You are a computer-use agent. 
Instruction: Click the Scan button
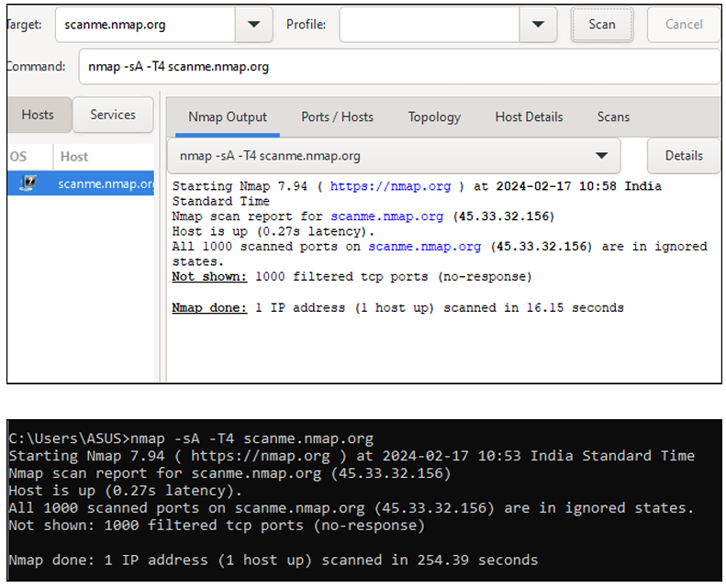tap(602, 25)
